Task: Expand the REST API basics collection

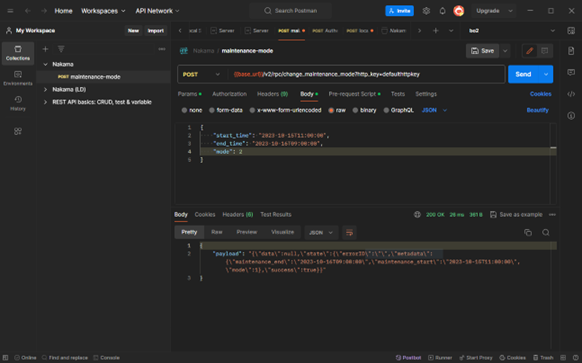Action: (45, 102)
